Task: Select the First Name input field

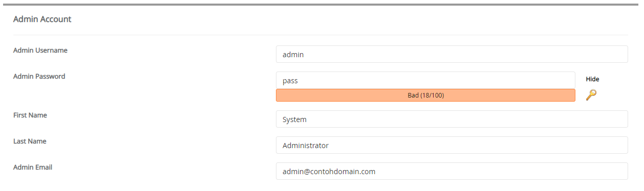Action: click(x=452, y=119)
